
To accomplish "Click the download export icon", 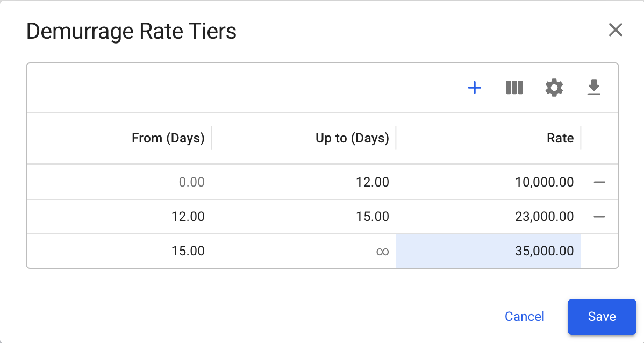I will [593, 88].
